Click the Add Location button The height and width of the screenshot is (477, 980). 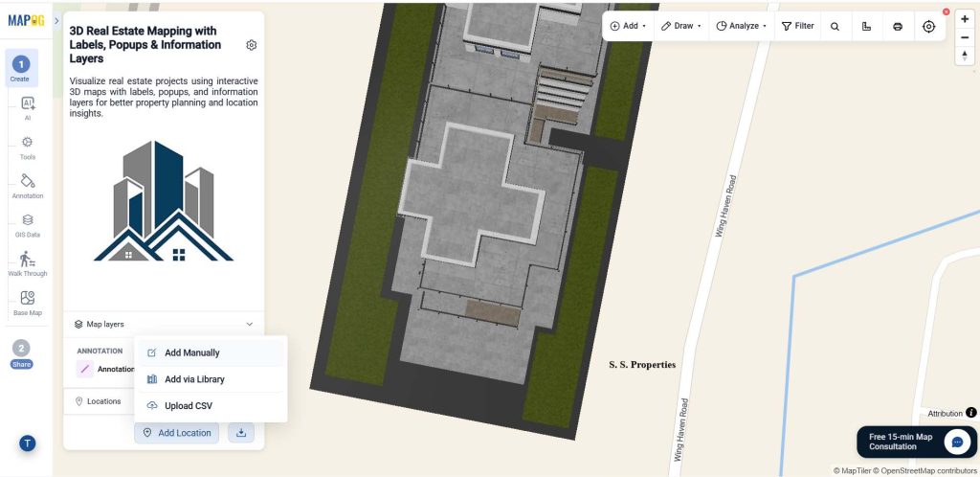[177, 433]
